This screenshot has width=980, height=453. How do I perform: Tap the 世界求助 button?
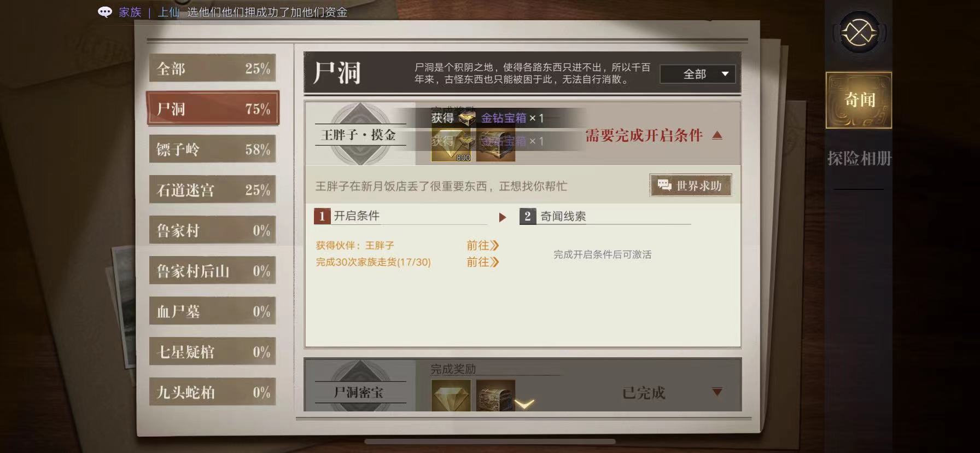(x=690, y=185)
